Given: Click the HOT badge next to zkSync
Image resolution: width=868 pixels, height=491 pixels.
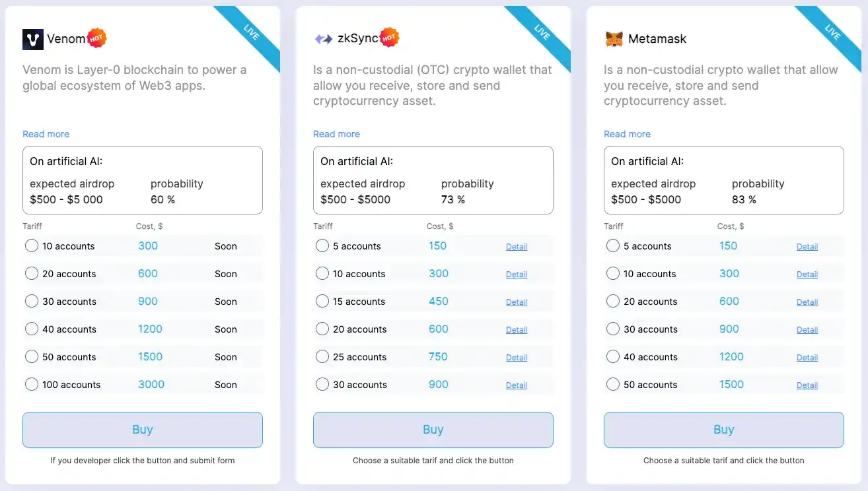Looking at the screenshot, I should tap(390, 38).
